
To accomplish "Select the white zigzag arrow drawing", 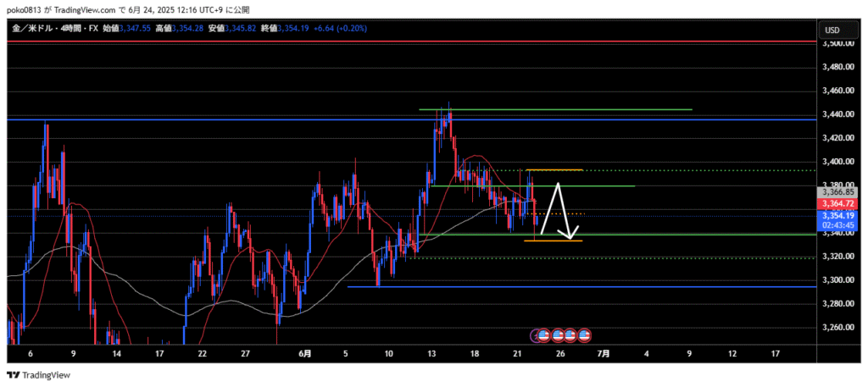I will 556,210.
